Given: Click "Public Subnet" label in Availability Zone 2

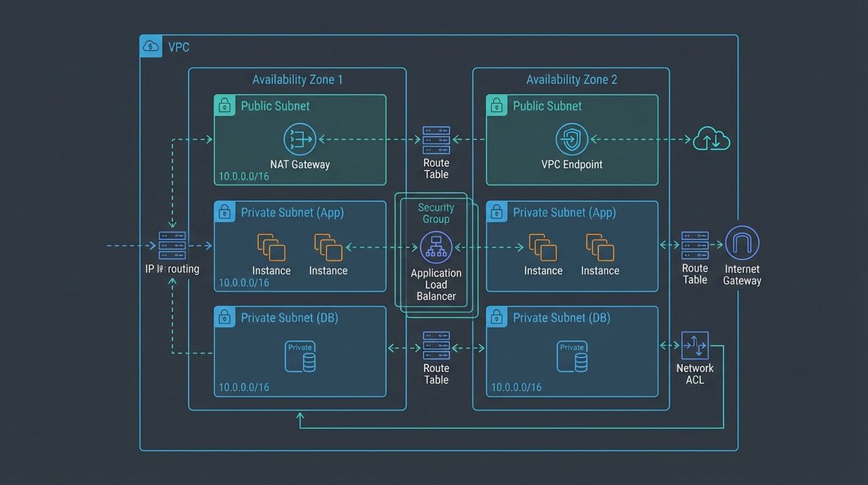Looking at the screenshot, I should pyautogui.click(x=547, y=106).
